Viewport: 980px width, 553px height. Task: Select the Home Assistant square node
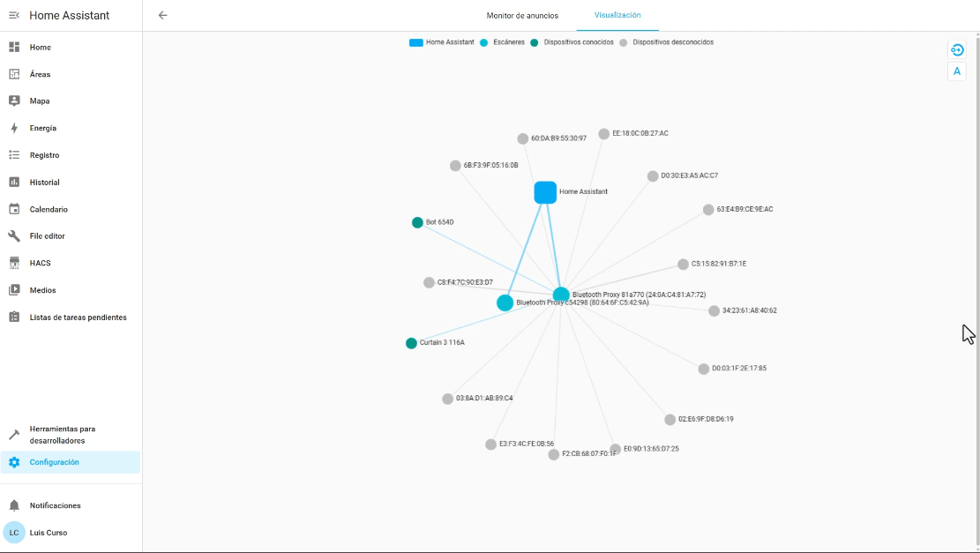(x=545, y=192)
